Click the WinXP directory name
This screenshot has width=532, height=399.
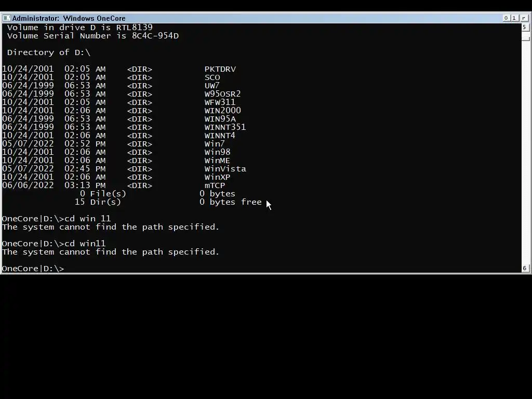[218, 177]
